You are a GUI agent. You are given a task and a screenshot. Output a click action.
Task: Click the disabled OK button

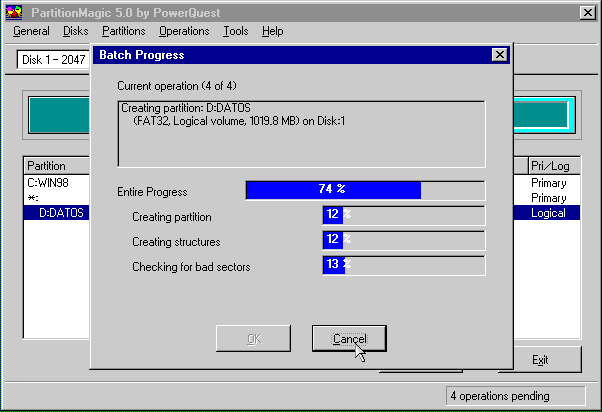coord(253,339)
